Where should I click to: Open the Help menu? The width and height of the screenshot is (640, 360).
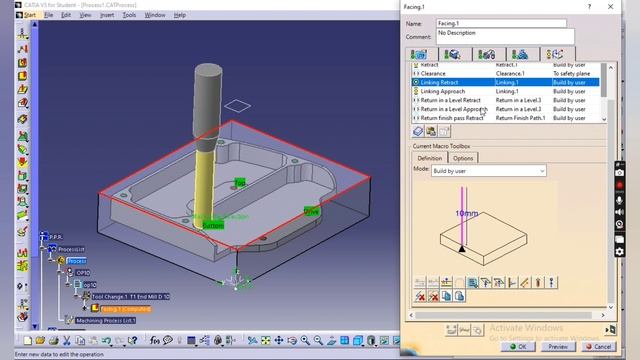tap(180, 15)
